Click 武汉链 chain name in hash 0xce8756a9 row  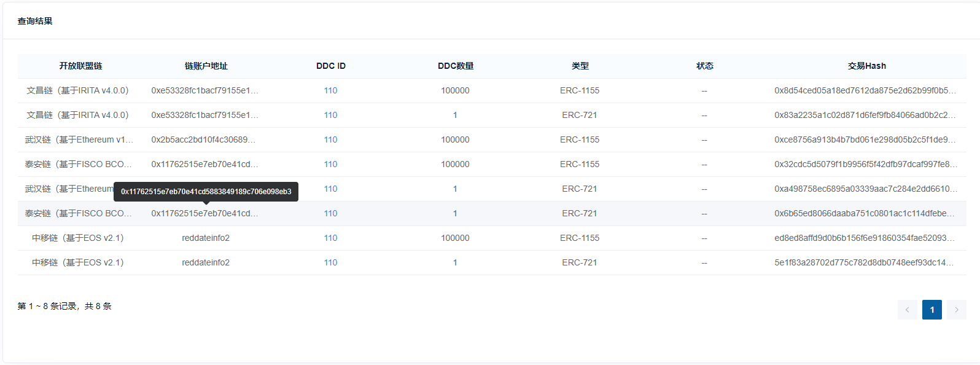79,139
